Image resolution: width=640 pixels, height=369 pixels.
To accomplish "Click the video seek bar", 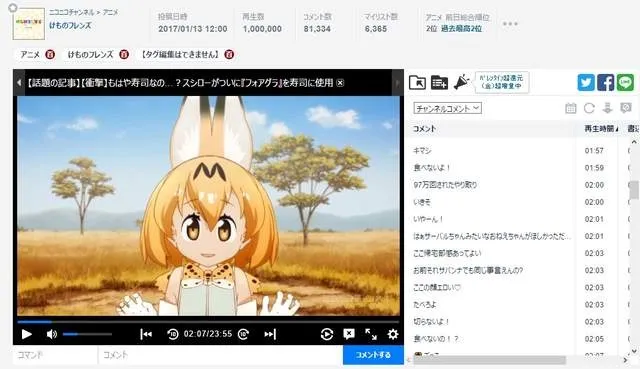I will click(208, 322).
